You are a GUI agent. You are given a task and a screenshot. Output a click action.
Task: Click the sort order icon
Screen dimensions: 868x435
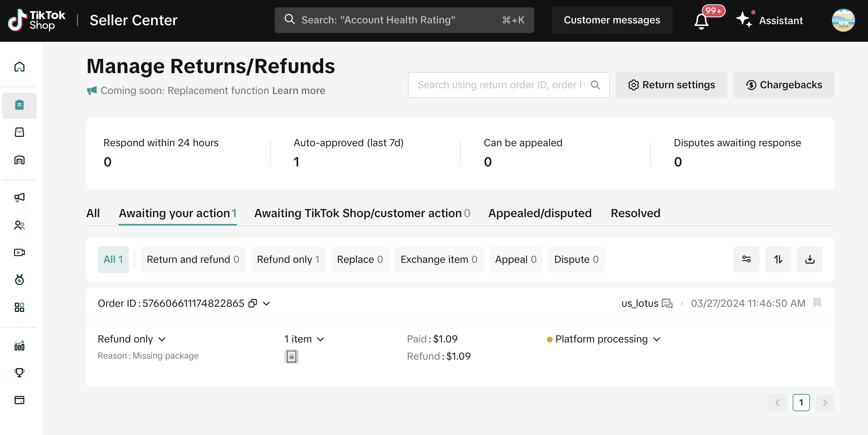click(778, 259)
